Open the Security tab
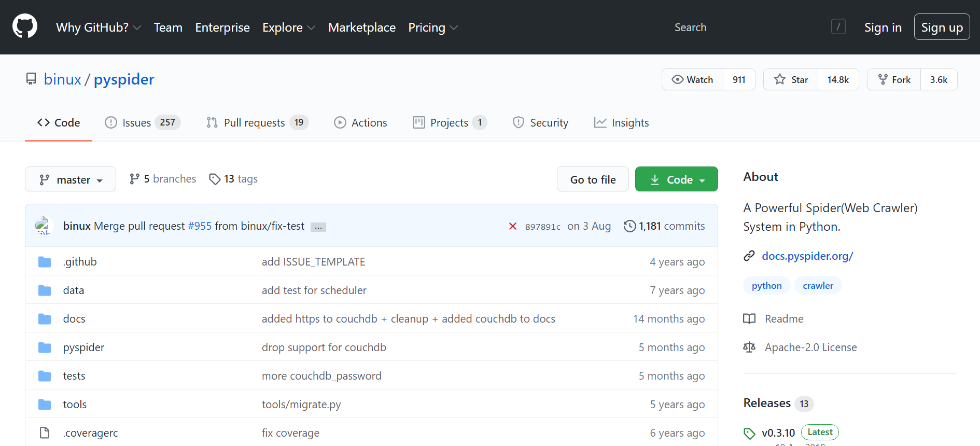This screenshot has width=980, height=446. [540, 122]
